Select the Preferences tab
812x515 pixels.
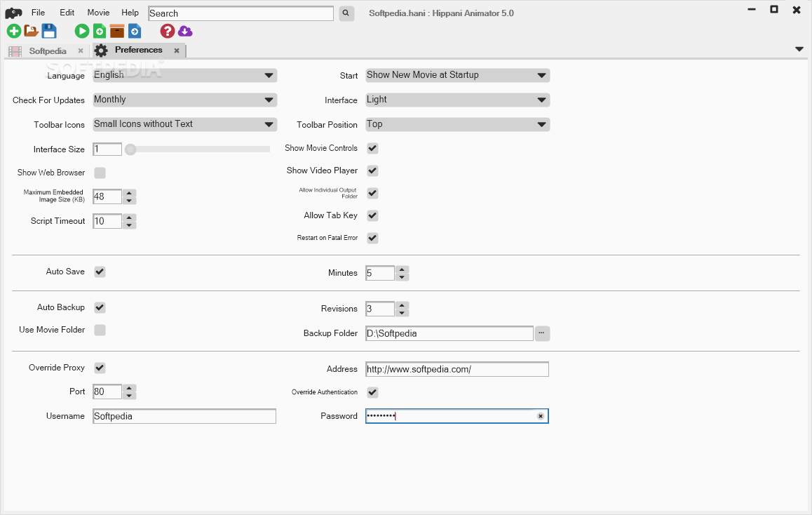tap(138, 50)
